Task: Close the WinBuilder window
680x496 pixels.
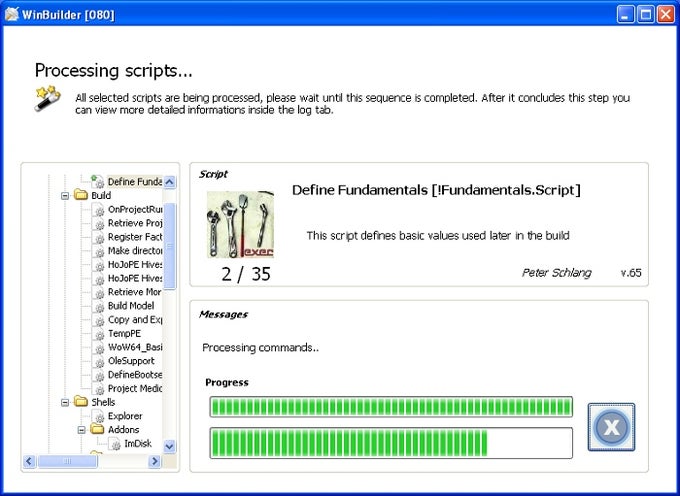Action: point(666,15)
